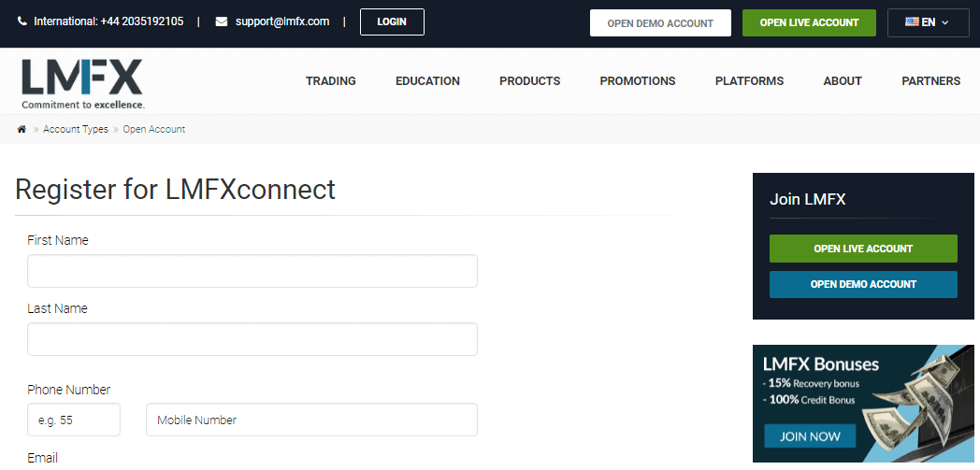Viewport: 980px width, 470px height.
Task: Click the 100% Credit Bonus text
Action: 809,400
